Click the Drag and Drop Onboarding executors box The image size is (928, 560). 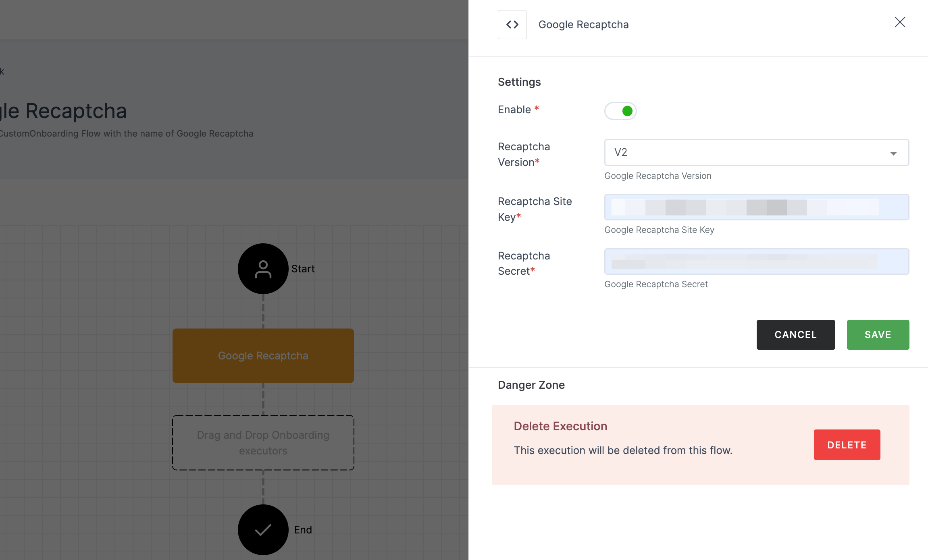(263, 443)
